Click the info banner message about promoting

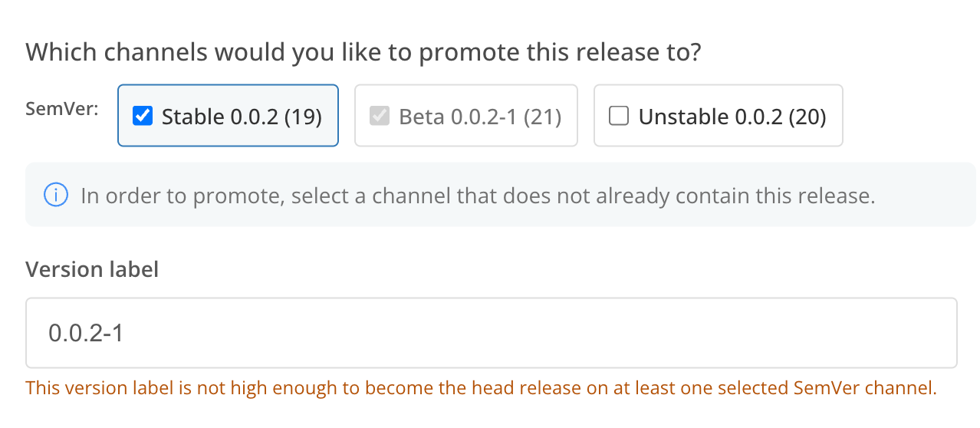tap(477, 196)
